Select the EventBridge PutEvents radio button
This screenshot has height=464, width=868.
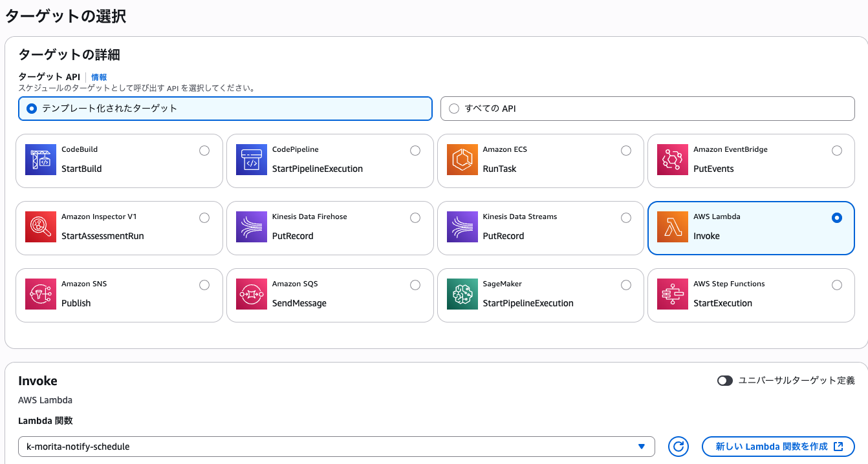click(837, 151)
